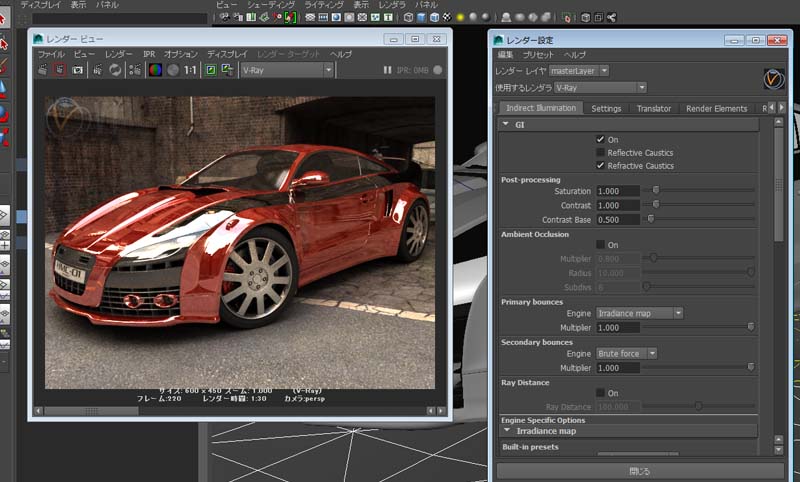This screenshot has height=482, width=800.
Task: Open the IPR menu in Render View
Action: pyautogui.click(x=149, y=54)
